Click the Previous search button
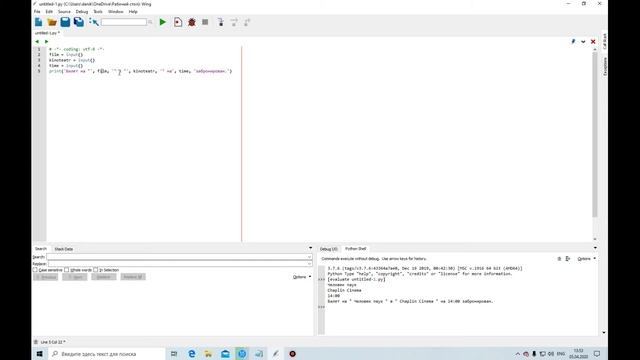 click(46, 277)
